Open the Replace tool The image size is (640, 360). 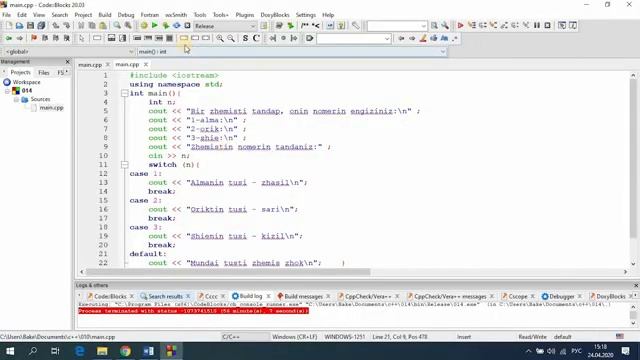pos(128,25)
